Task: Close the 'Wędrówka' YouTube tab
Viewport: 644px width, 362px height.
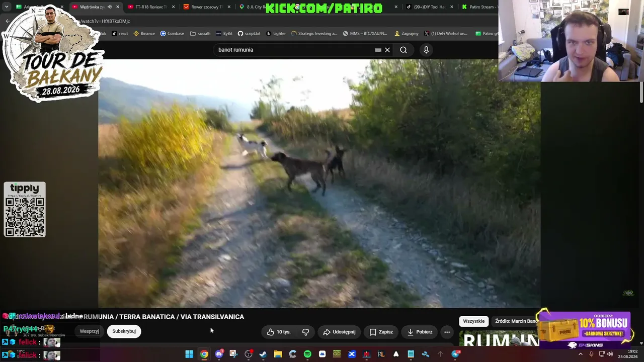Action: coord(118,7)
